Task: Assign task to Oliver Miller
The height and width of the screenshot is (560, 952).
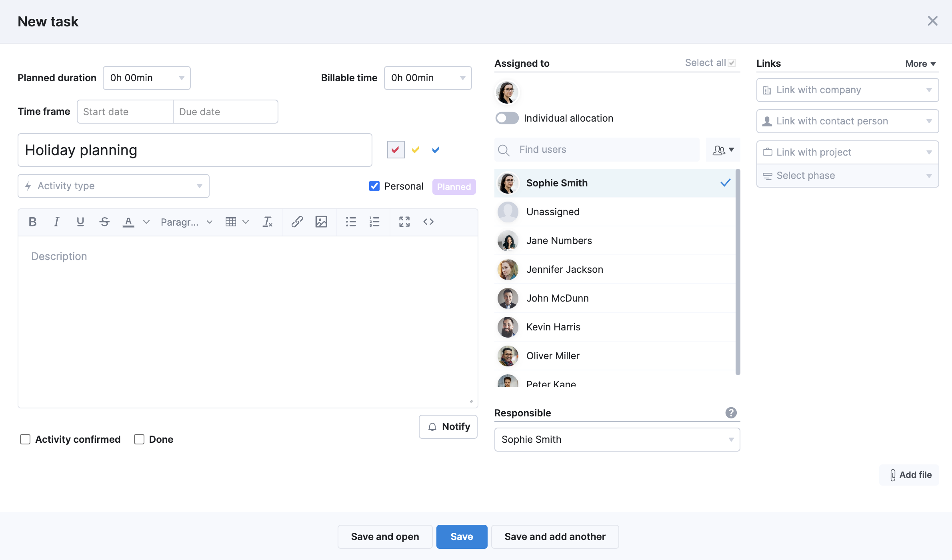Action: 615,356
